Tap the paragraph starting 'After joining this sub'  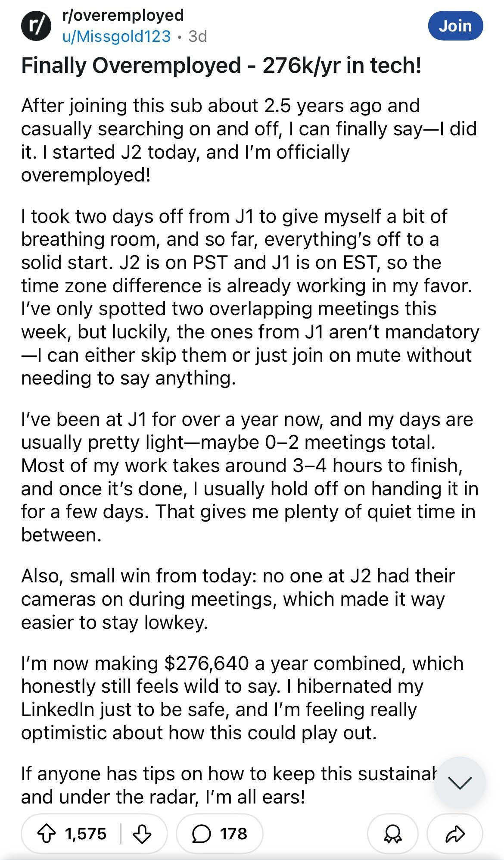point(249,141)
